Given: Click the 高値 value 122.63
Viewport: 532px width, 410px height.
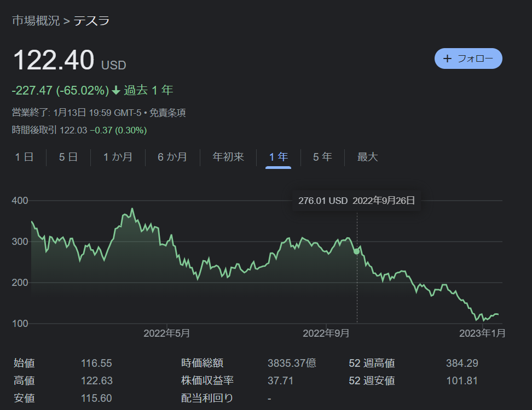Looking at the screenshot, I should coord(97,381).
